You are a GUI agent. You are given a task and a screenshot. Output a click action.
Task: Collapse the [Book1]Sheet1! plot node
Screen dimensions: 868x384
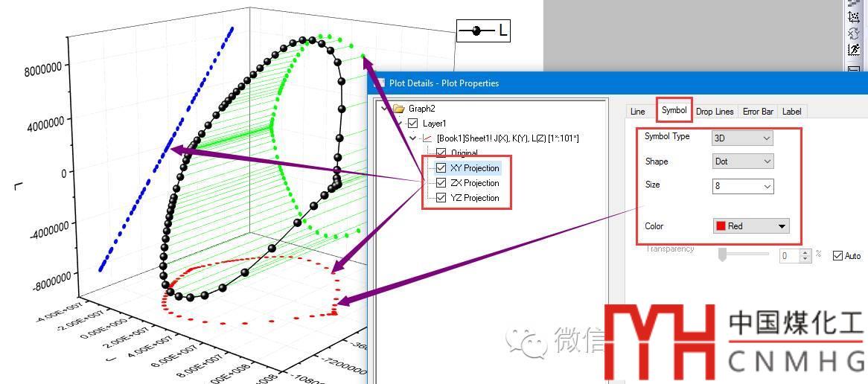pyautogui.click(x=413, y=138)
